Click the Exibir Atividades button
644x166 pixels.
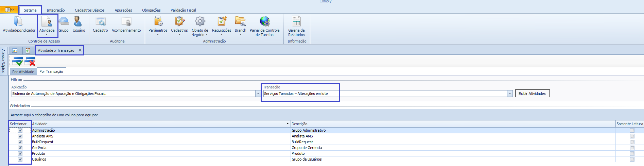pyautogui.click(x=532, y=94)
